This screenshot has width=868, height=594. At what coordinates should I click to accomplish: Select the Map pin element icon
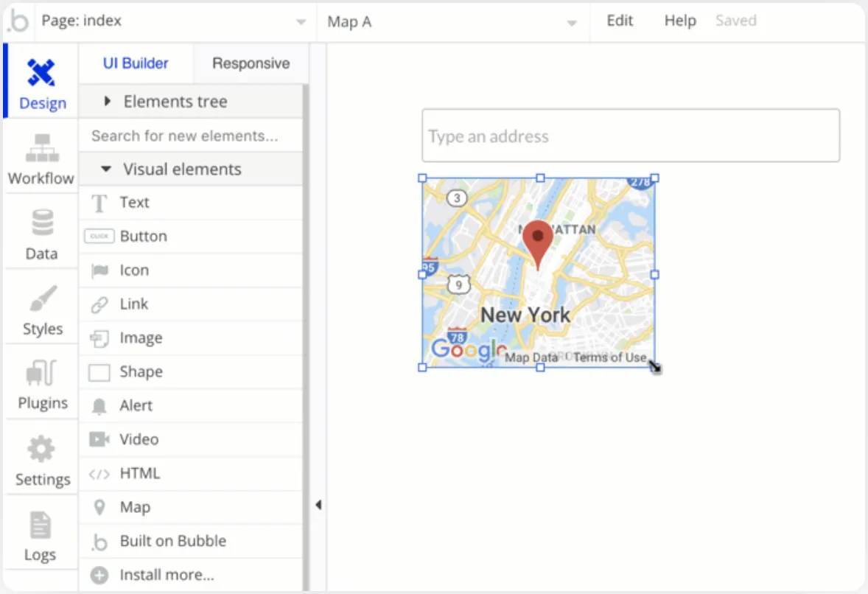99,507
